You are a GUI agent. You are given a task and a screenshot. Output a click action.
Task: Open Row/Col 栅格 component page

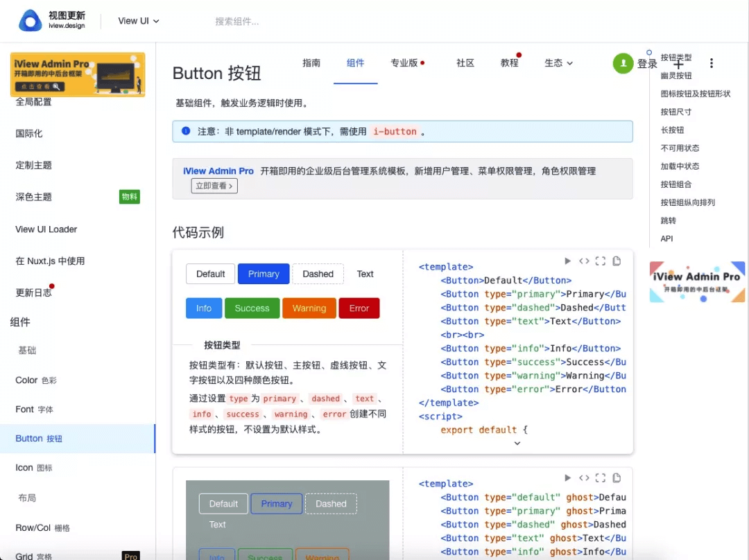coord(42,527)
